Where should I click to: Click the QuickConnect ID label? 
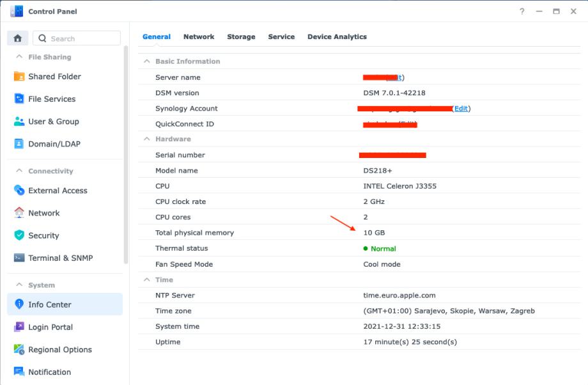(x=185, y=124)
